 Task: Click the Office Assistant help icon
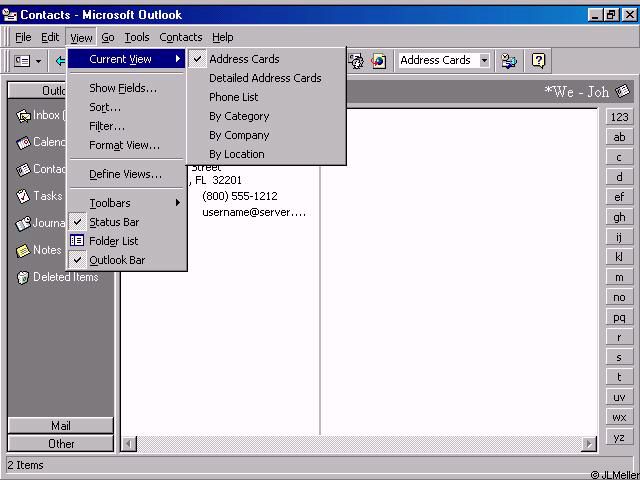(x=538, y=61)
